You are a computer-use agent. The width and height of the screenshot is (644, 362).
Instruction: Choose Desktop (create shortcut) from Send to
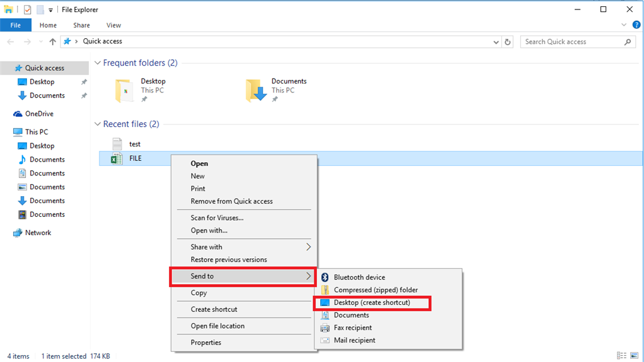pos(373,303)
